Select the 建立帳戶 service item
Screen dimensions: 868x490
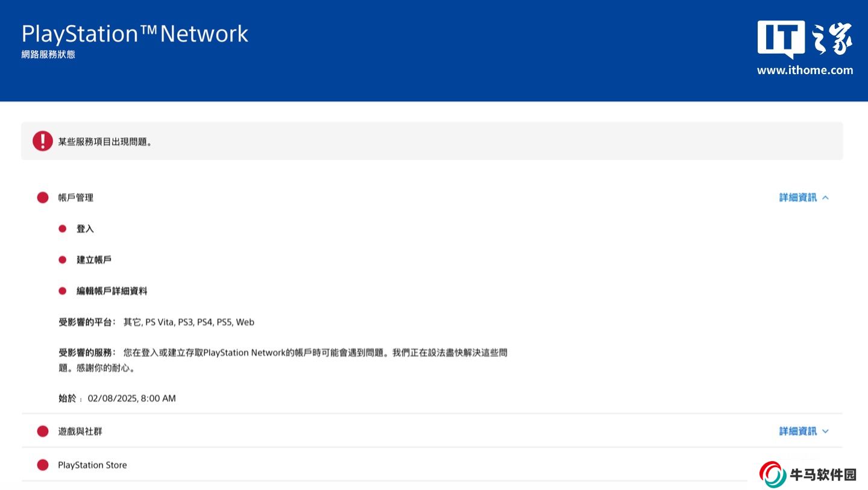[94, 260]
